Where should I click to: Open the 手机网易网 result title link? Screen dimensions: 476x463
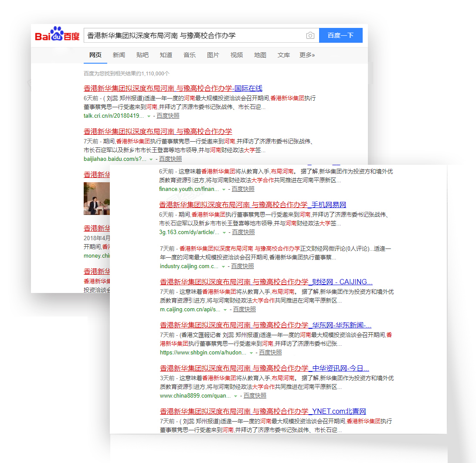252,204
